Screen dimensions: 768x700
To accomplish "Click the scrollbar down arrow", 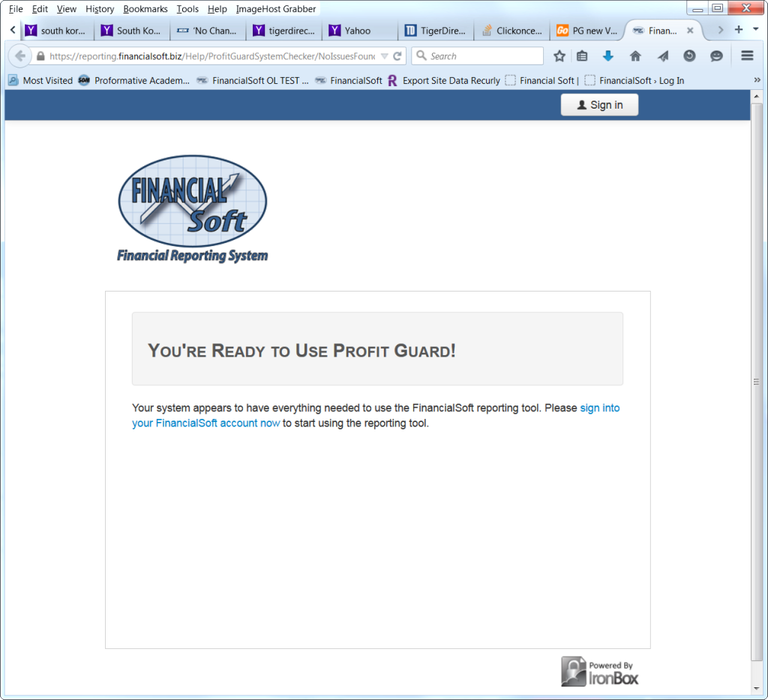I will tap(757, 689).
